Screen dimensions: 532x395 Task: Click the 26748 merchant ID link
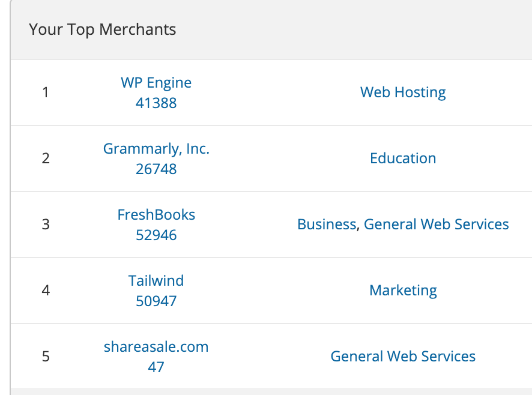click(156, 169)
